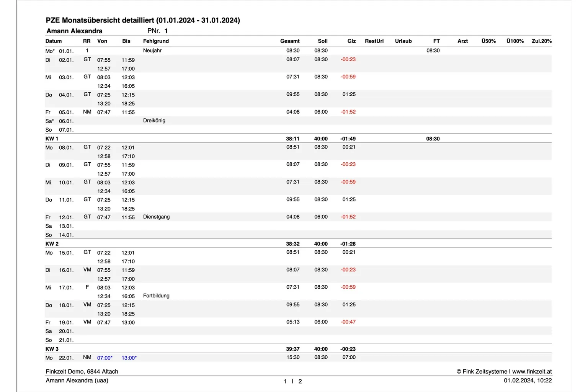Select the Dreikönig holiday entry
Image resolution: width=588 pixels, height=392 pixels.
[154, 121]
